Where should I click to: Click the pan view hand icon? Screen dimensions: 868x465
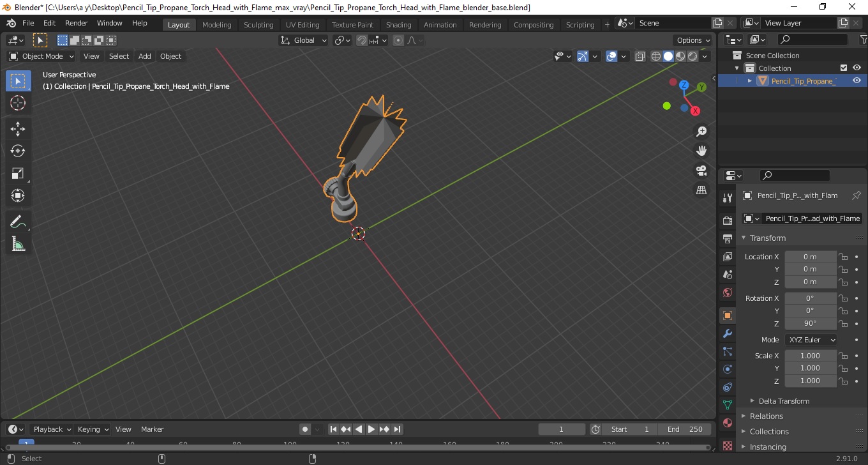pyautogui.click(x=701, y=151)
